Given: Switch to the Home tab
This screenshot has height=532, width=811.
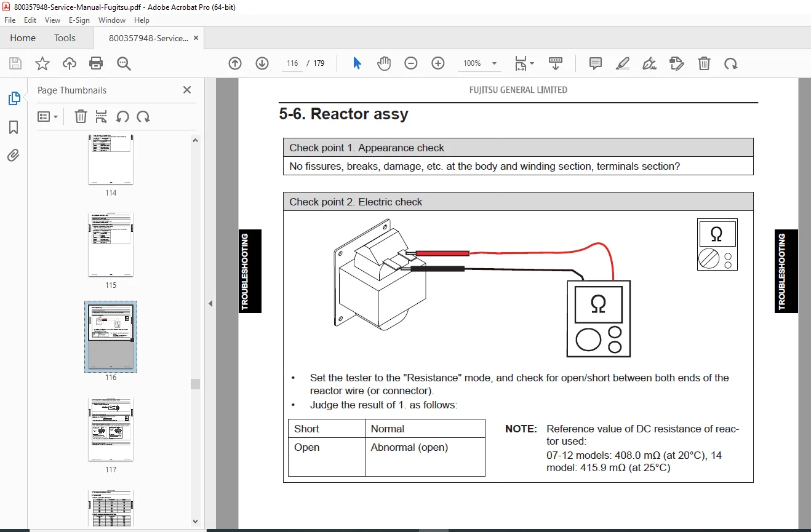Looking at the screenshot, I should [x=23, y=38].
